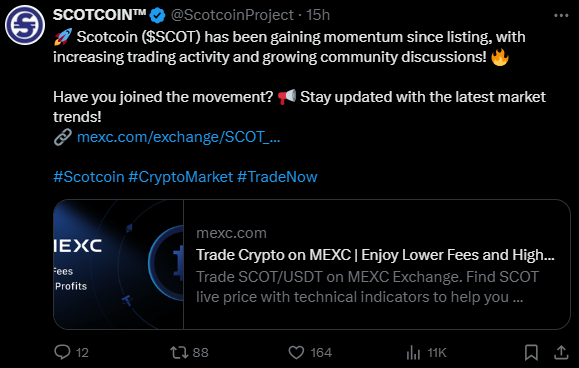Open the SCOTCOIN profile avatar
579x368 pixels.
tap(25, 25)
